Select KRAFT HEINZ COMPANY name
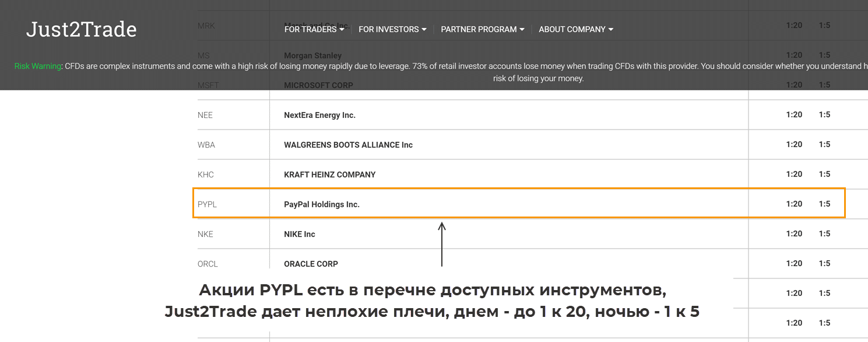This screenshot has height=342, width=868. [x=329, y=175]
